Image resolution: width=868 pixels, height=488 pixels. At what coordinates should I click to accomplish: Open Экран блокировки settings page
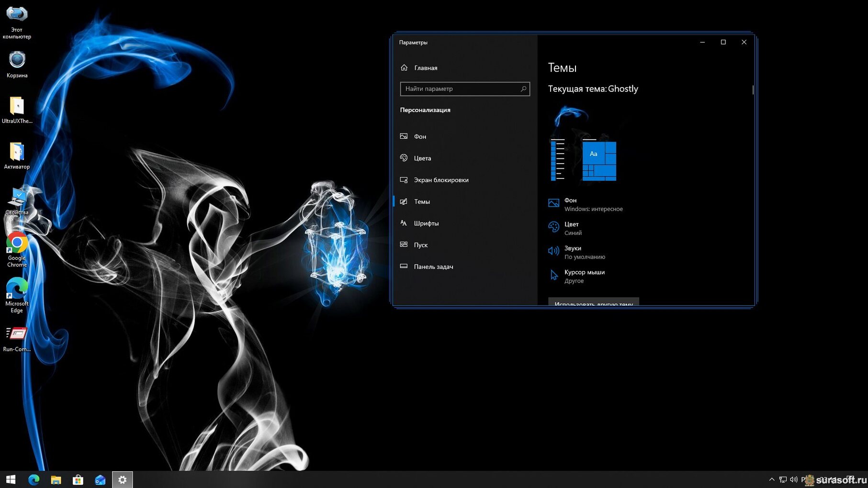coord(440,180)
